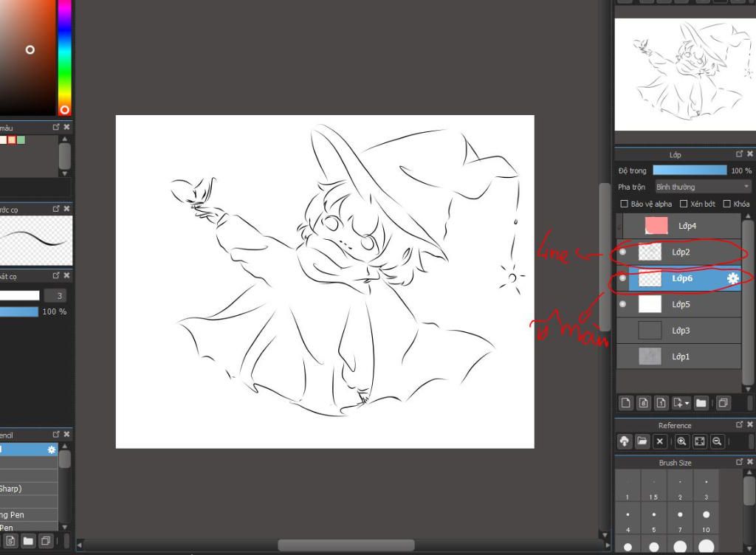The height and width of the screenshot is (555, 756).
Task: Add a script brush in brush panel
Action: (x=10, y=541)
